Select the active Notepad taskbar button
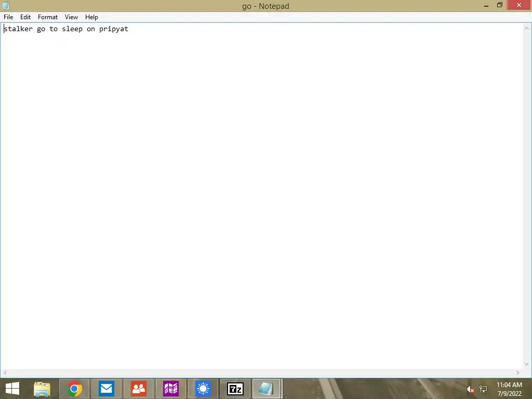 [x=268, y=389]
